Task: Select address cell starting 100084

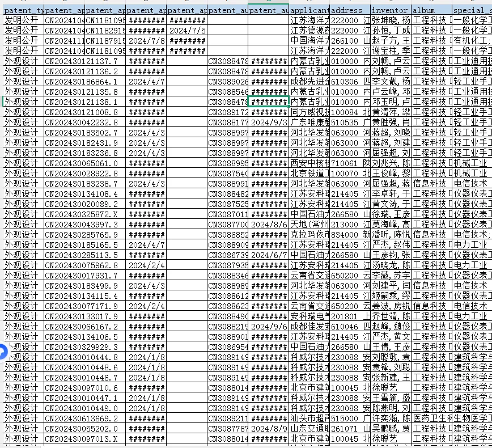Action: pos(350,112)
